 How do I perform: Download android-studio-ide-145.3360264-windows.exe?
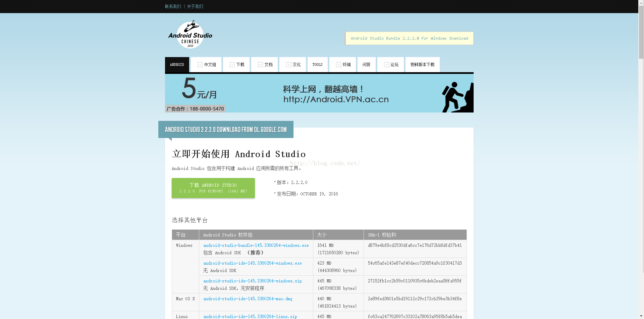point(253,263)
